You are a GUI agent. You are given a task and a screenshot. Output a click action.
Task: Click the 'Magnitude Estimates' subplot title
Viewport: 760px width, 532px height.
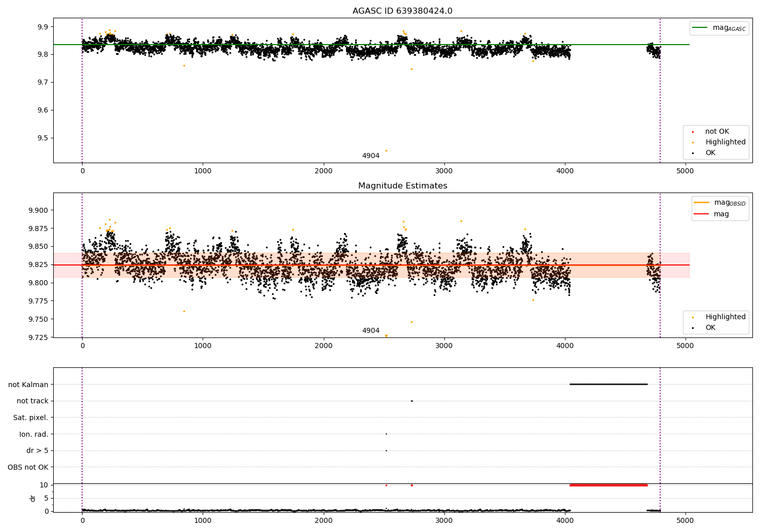pyautogui.click(x=402, y=186)
